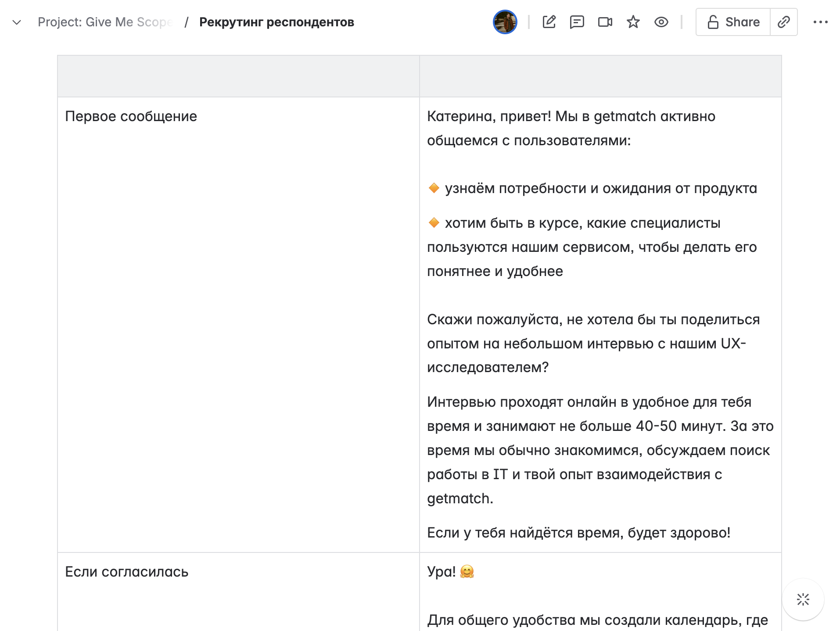Start a video recording via camera icon

tap(605, 22)
